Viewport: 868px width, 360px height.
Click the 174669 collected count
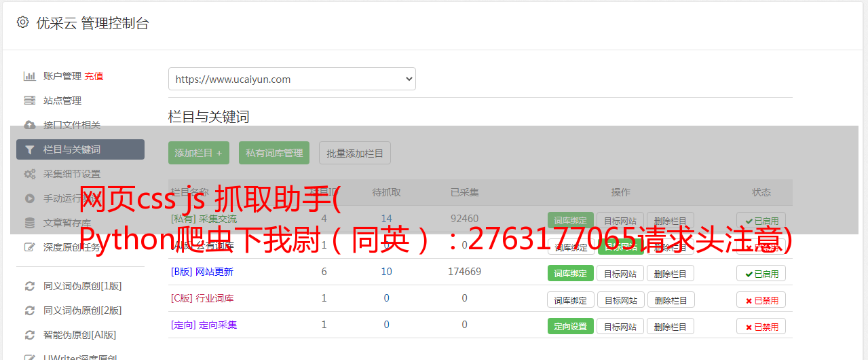[465, 272]
